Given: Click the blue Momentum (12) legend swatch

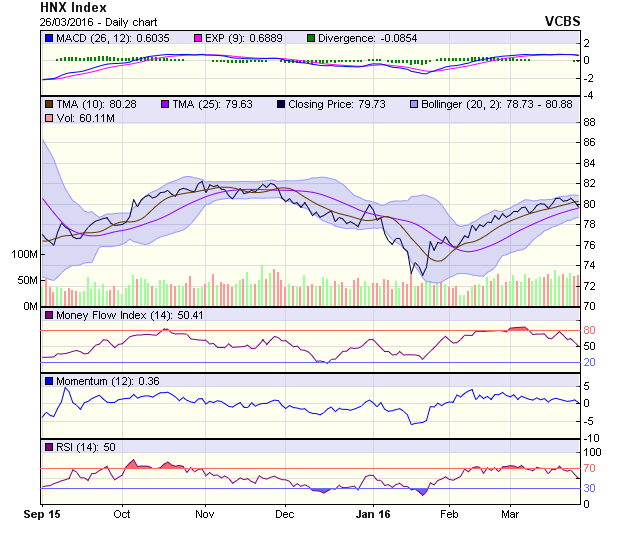Looking at the screenshot, I should click(48, 382).
